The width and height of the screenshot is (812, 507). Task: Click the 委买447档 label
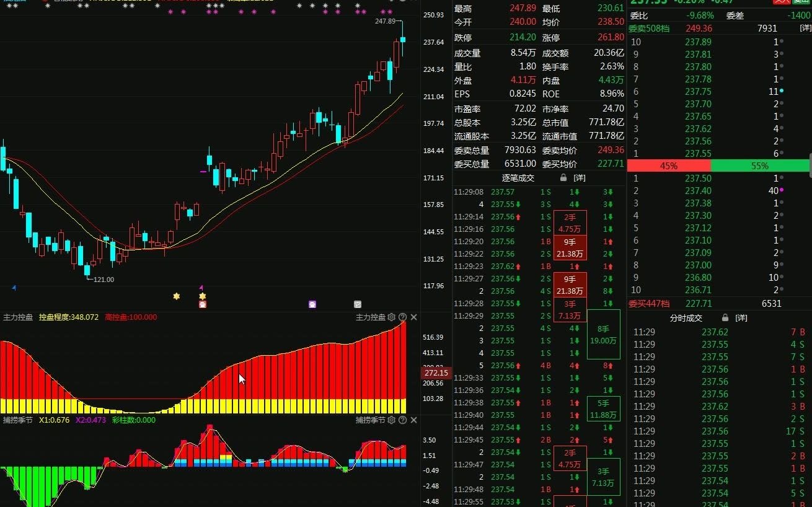pos(649,304)
